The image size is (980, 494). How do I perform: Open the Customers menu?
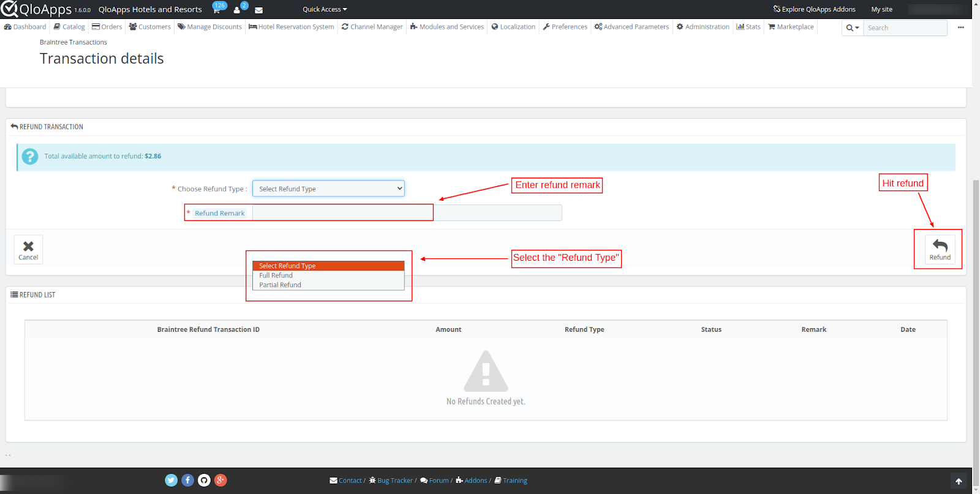[150, 27]
